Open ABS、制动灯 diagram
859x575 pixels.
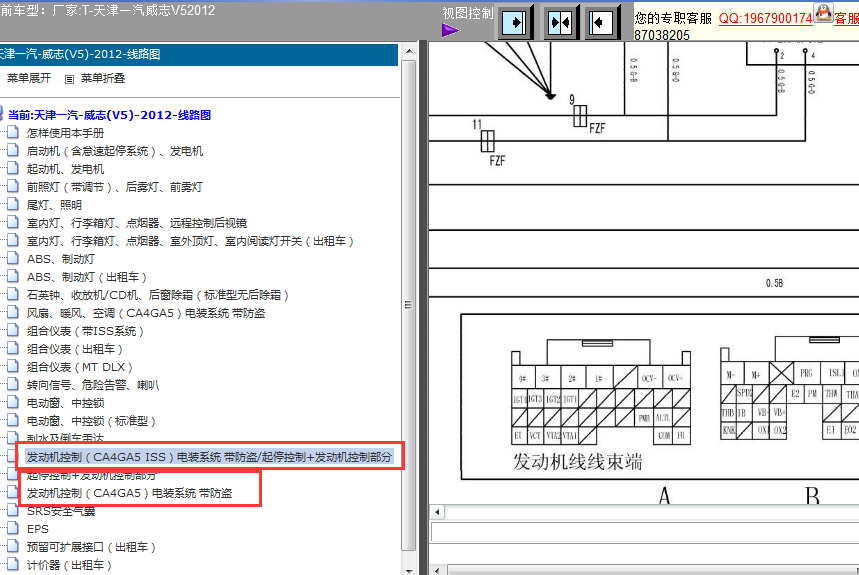click(61, 259)
